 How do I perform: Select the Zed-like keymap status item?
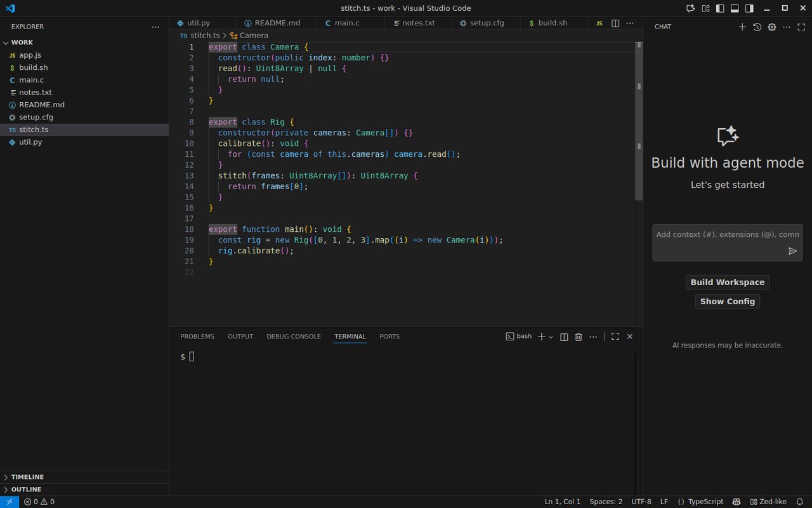point(768,502)
